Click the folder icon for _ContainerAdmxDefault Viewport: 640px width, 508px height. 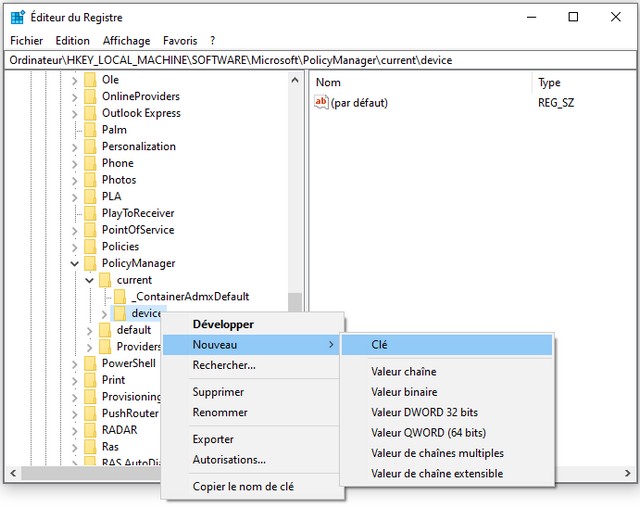point(120,297)
